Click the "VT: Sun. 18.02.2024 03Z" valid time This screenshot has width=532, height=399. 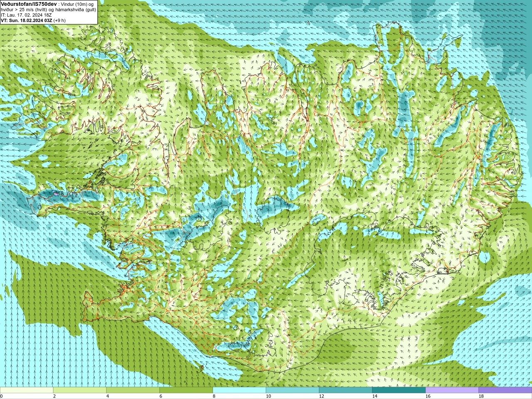26,20
